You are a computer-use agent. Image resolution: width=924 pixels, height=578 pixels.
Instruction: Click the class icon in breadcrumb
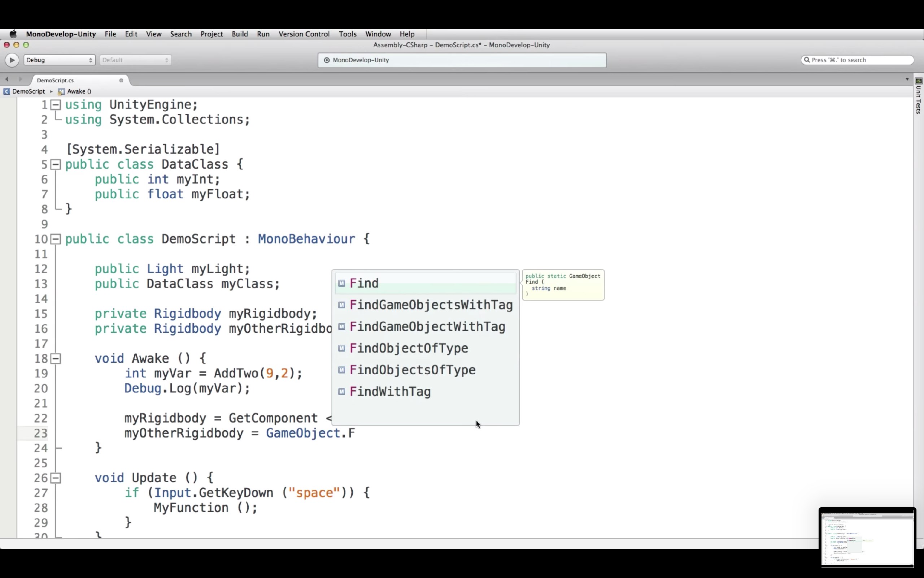6,91
